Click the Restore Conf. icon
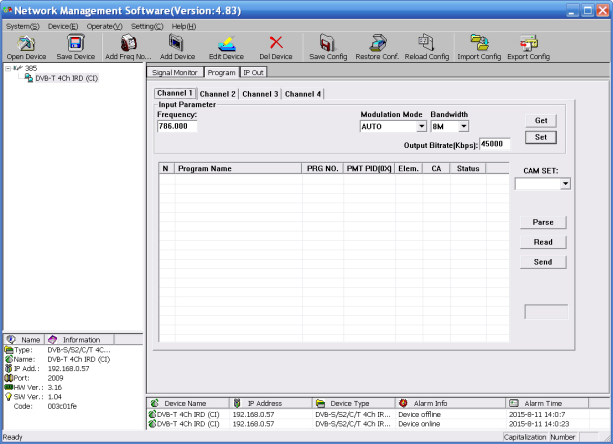613x444 pixels. click(x=378, y=43)
